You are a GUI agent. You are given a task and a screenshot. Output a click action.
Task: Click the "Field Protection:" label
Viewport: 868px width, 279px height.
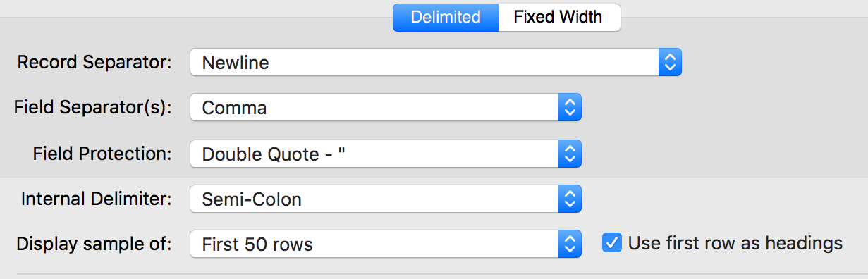click(102, 154)
